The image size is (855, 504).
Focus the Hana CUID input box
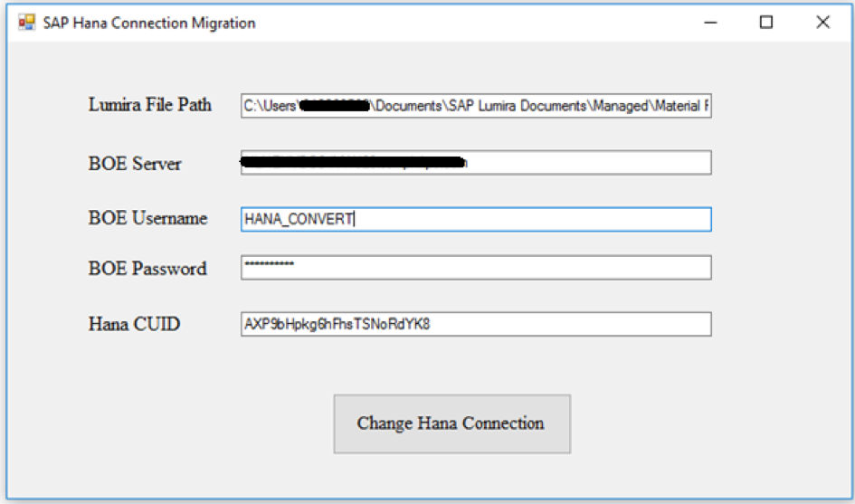pos(475,324)
